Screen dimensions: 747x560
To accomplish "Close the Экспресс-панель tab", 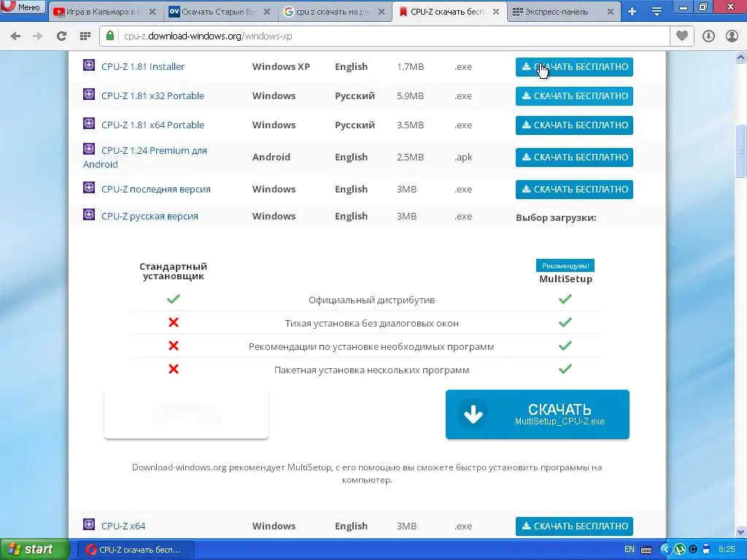I will pyautogui.click(x=611, y=12).
